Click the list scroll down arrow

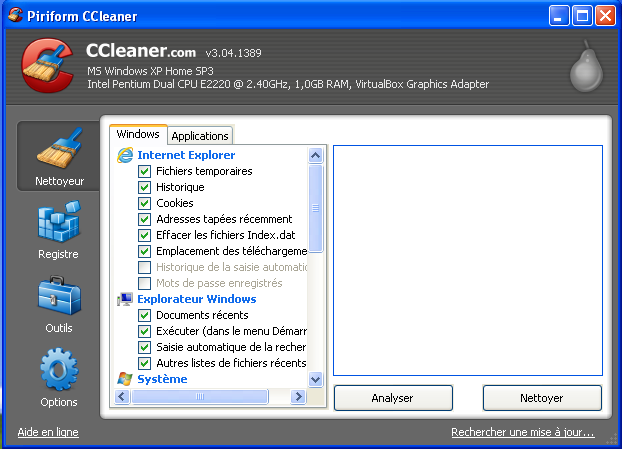[x=315, y=380]
